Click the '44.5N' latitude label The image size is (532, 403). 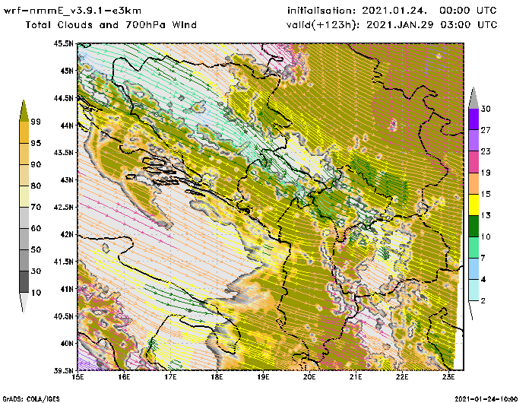63,98
